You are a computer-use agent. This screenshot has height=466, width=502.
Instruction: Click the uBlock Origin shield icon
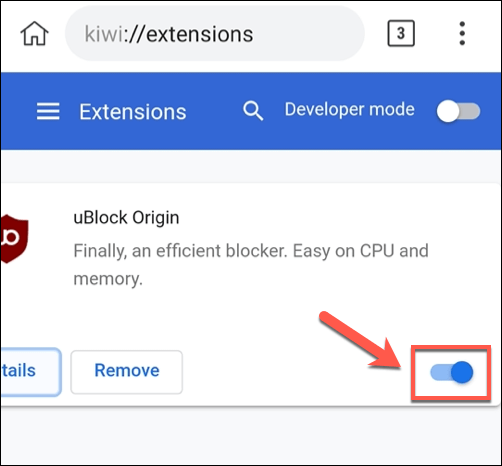click(14, 238)
